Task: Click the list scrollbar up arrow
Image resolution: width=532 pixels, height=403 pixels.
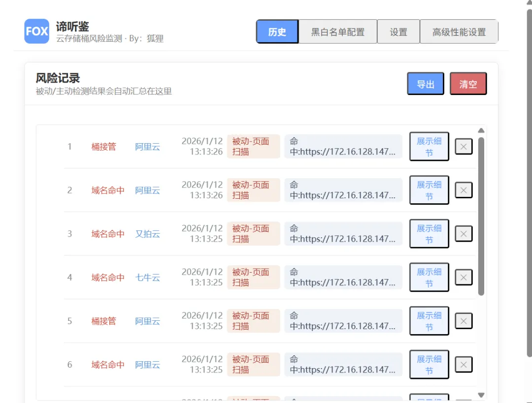Action: pos(481,130)
